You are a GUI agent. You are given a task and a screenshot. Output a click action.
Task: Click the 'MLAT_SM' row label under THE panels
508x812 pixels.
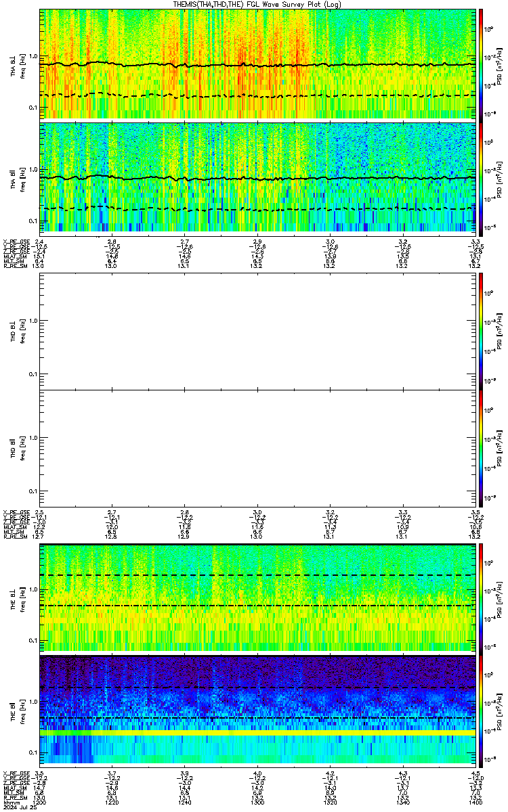(x=14, y=788)
